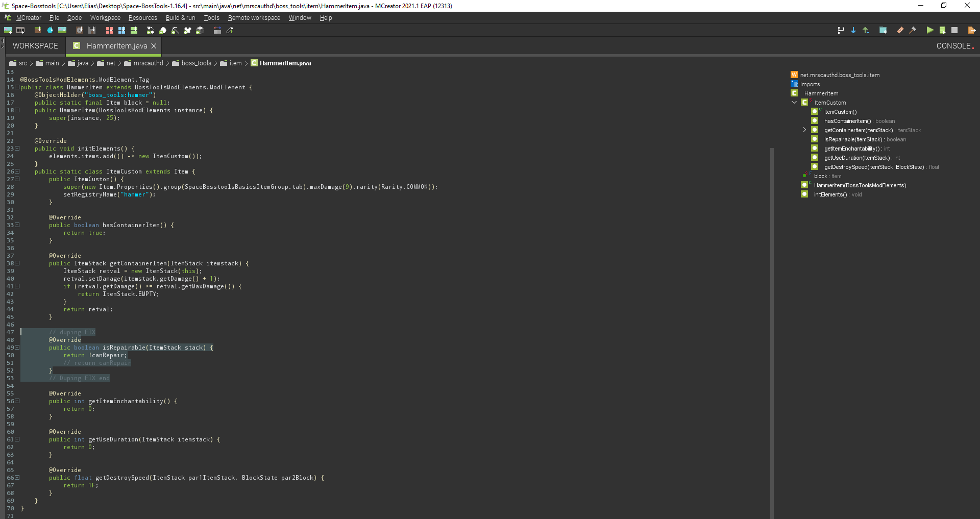Click the eraser texture tool icon
The width and height of the screenshot is (980, 519).
(x=900, y=30)
